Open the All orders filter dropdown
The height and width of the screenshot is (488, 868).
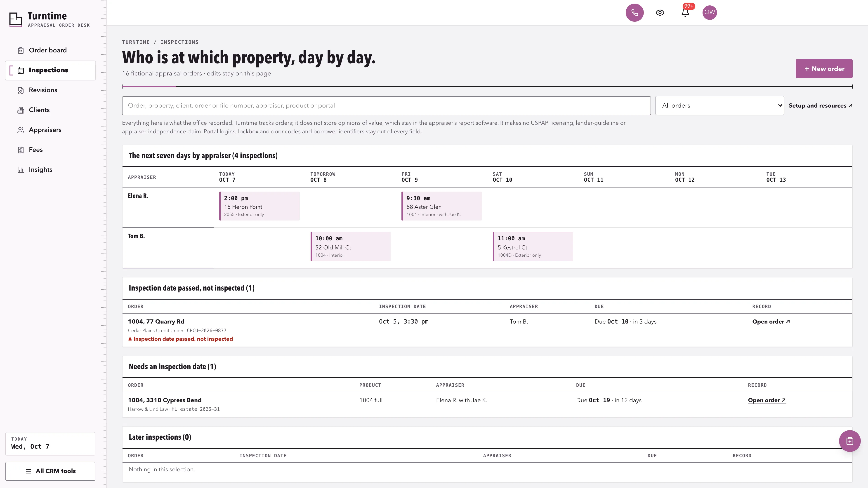719,106
